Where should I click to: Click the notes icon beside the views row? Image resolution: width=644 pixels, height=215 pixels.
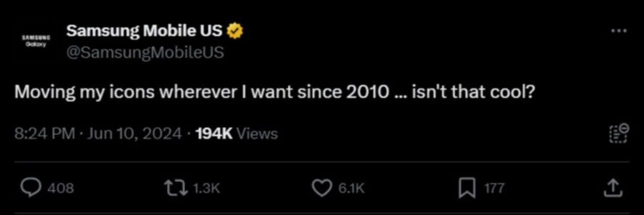pyautogui.click(x=619, y=133)
